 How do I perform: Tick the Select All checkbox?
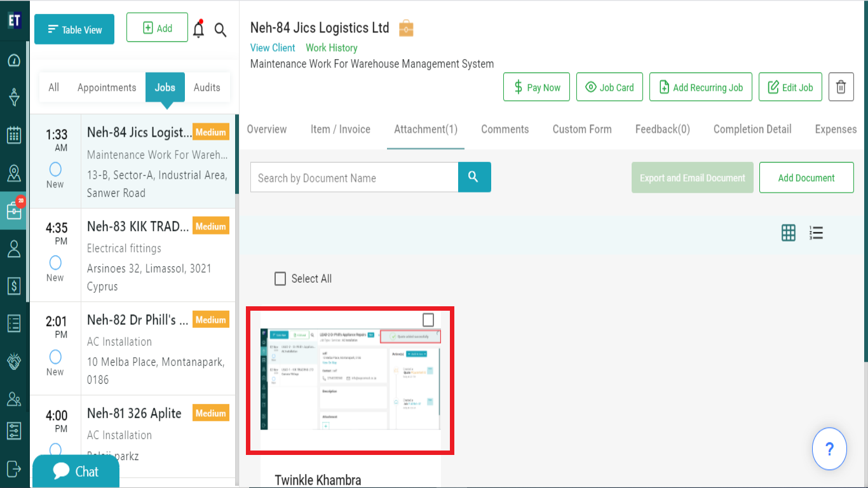click(x=280, y=278)
